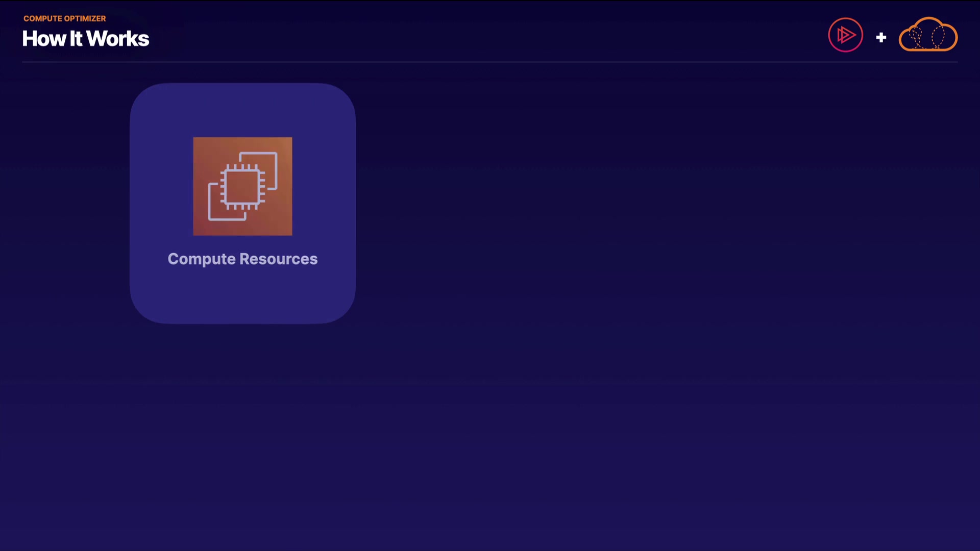Image resolution: width=980 pixels, height=551 pixels.
Task: Click the word Compute in the card label
Action: [202, 259]
